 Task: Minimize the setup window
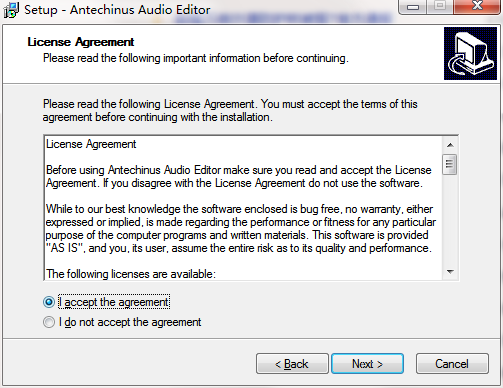pyautogui.click(x=413, y=7)
